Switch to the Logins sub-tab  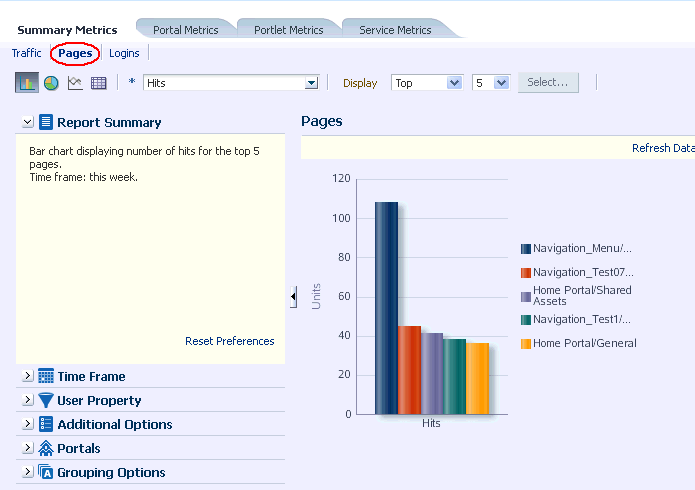click(x=124, y=53)
